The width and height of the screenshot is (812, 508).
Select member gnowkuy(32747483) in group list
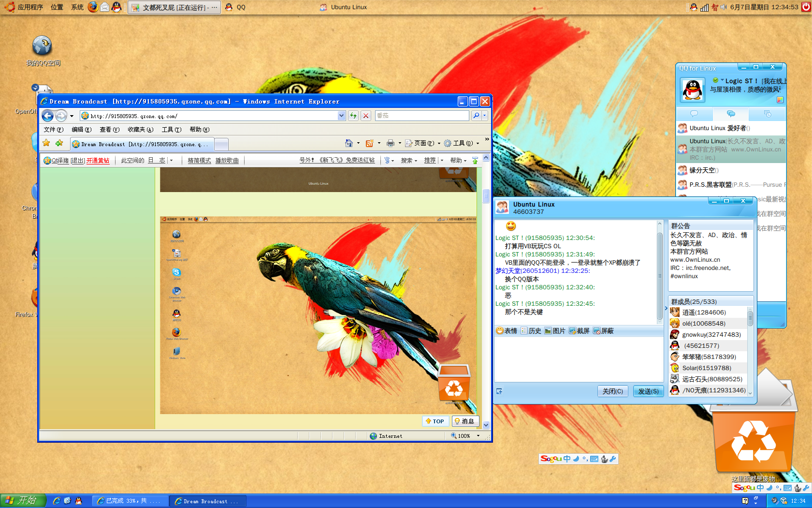[x=708, y=334]
